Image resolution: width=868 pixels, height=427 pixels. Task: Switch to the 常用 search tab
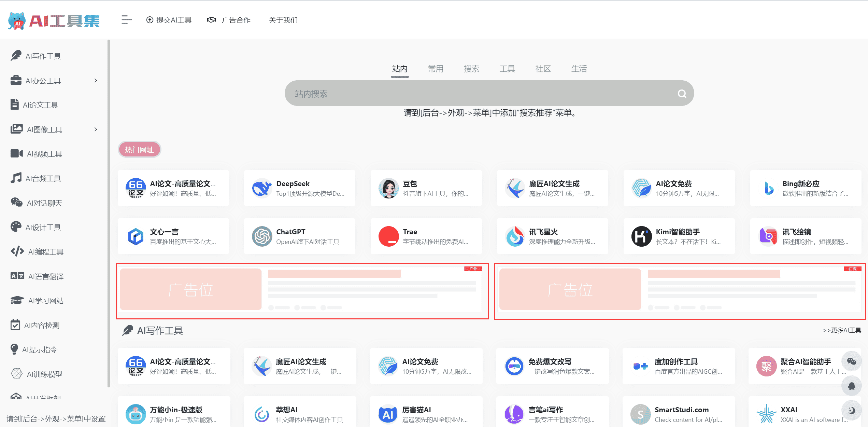(x=436, y=69)
